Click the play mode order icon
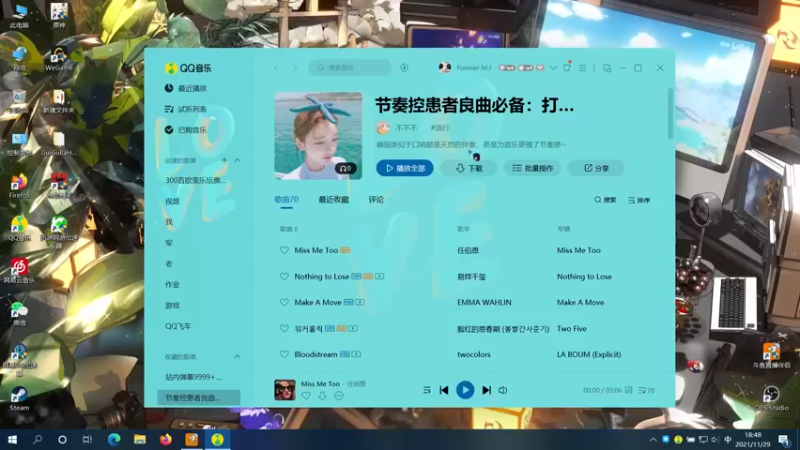The width and height of the screenshot is (800, 450). click(427, 390)
